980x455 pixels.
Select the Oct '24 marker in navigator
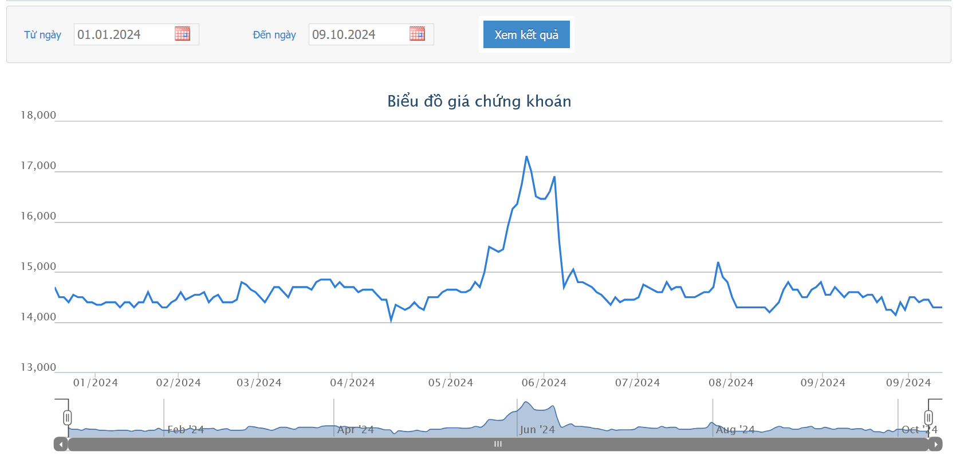pos(919,430)
